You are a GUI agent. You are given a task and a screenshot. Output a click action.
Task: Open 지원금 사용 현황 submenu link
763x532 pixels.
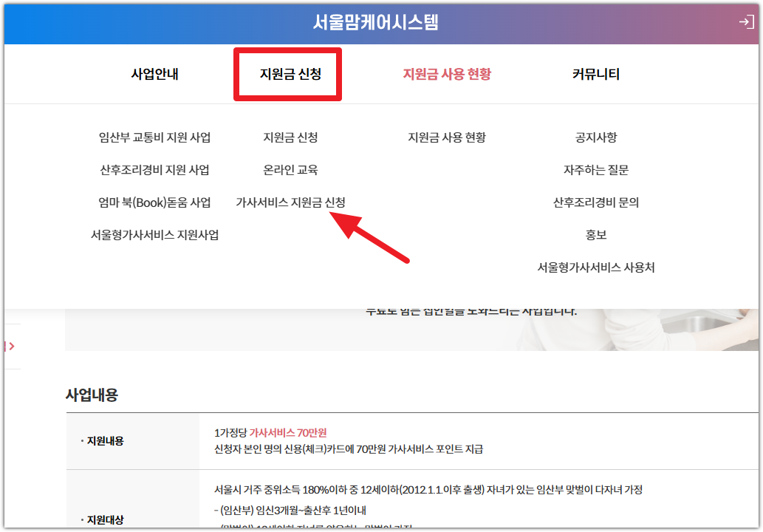(446, 137)
